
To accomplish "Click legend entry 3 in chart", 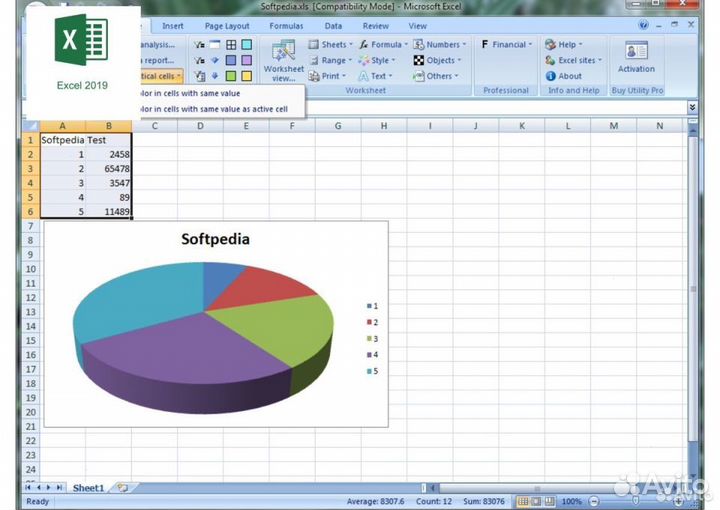I will tap(372, 339).
